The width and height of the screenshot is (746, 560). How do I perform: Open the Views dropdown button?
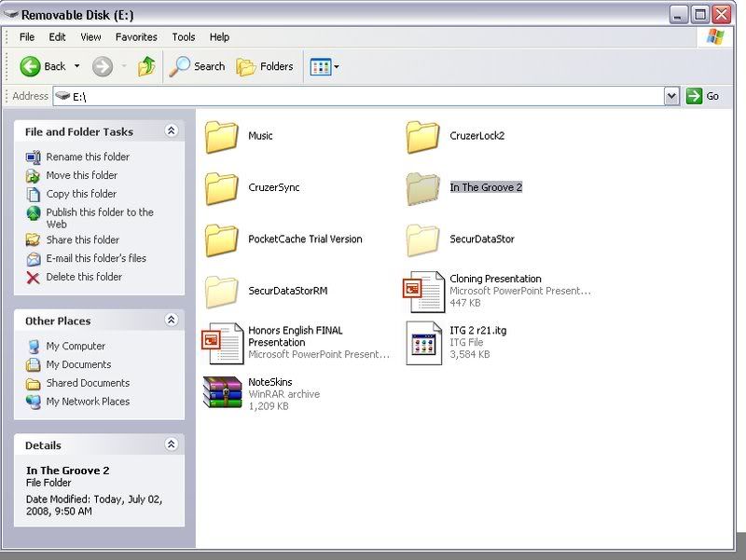point(324,66)
